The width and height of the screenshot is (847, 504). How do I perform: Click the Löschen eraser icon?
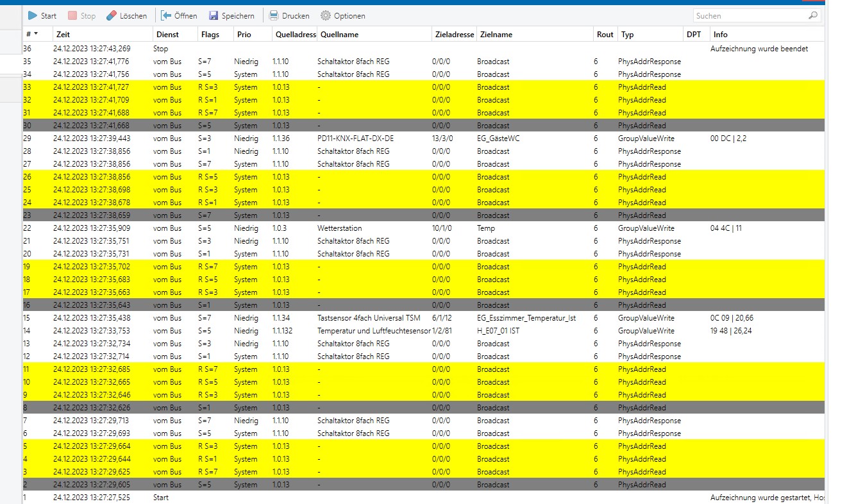(x=112, y=15)
